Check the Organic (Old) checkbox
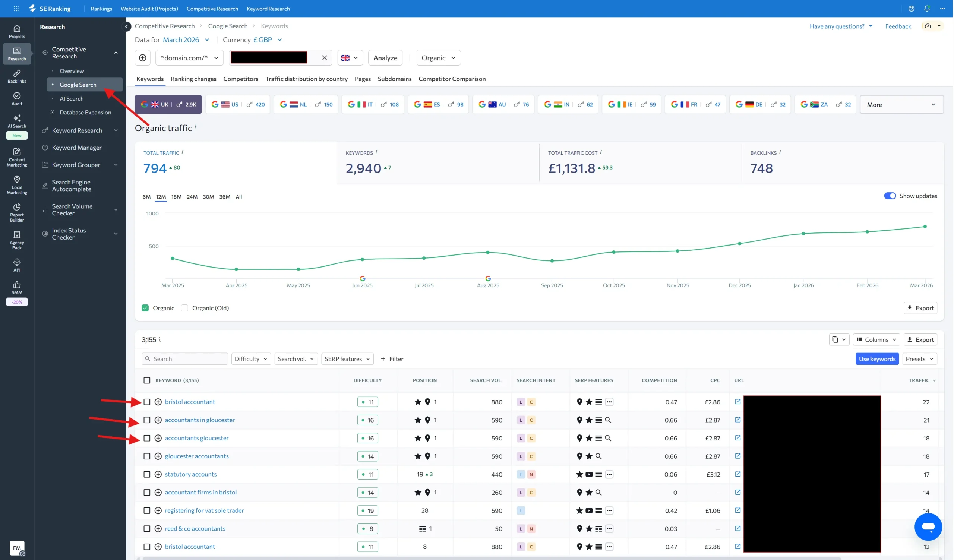 [184, 308]
